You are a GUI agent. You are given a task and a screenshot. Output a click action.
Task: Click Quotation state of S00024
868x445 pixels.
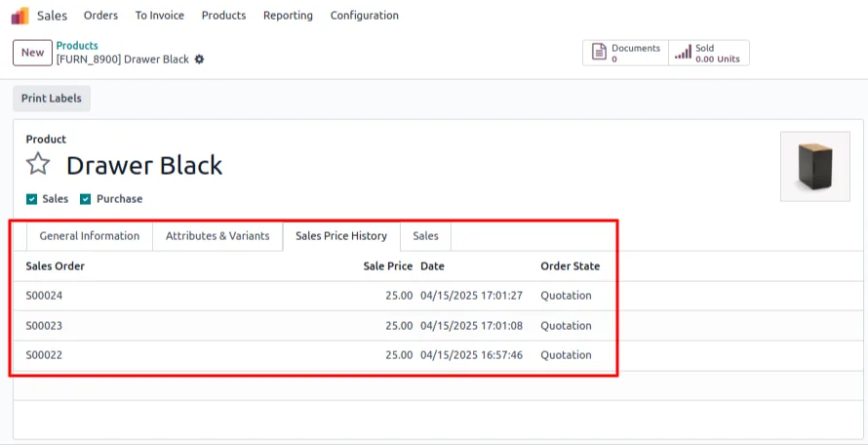pos(566,296)
